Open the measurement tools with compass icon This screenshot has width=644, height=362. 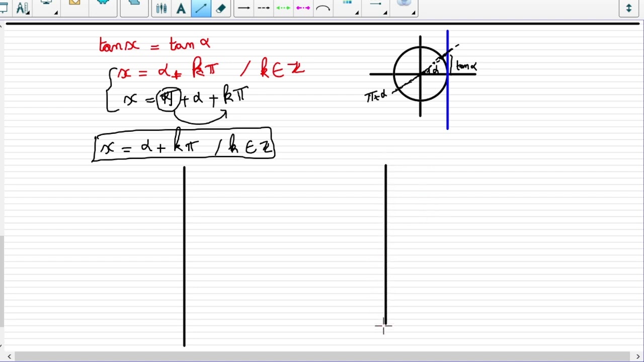click(x=23, y=8)
